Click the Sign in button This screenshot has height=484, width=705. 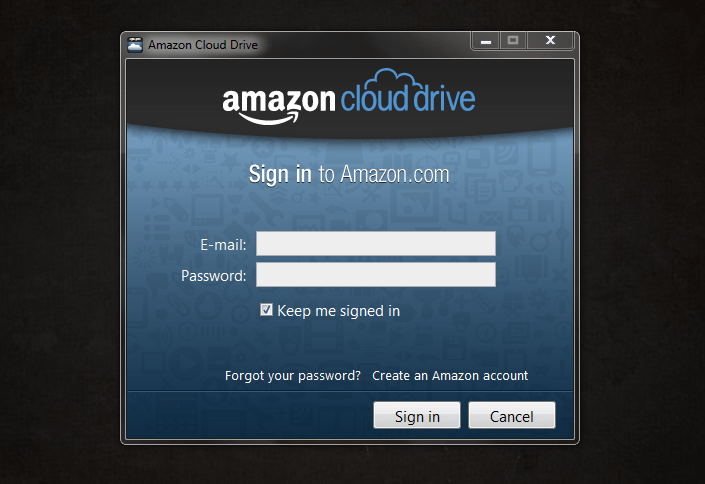click(417, 415)
